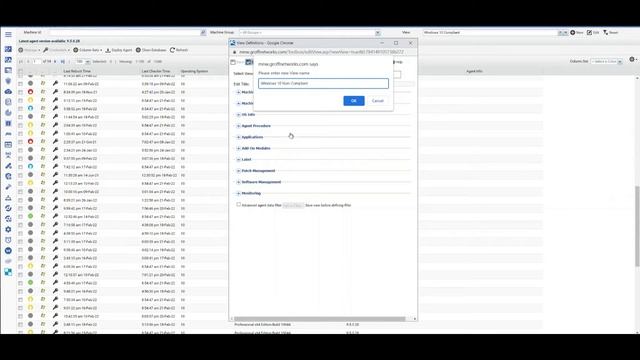Click the cloud icon in the left sidebar
The width and height of the screenshot is (640, 360).
[8, 91]
